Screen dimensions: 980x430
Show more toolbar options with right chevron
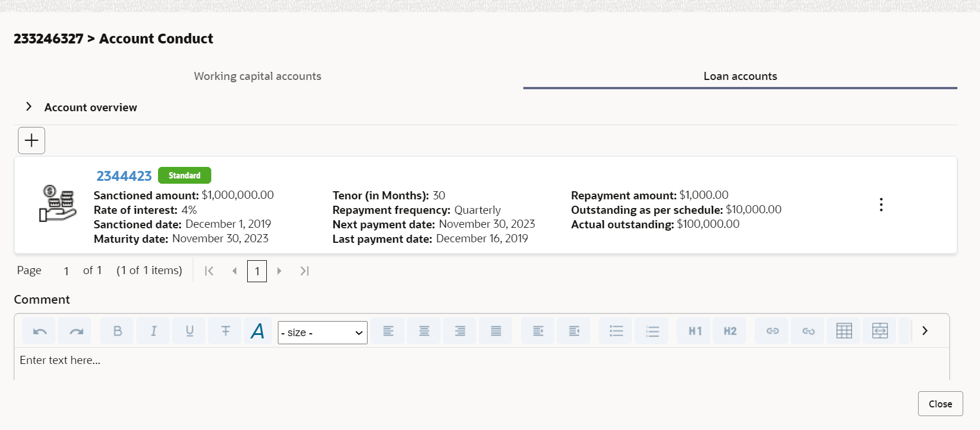click(925, 331)
